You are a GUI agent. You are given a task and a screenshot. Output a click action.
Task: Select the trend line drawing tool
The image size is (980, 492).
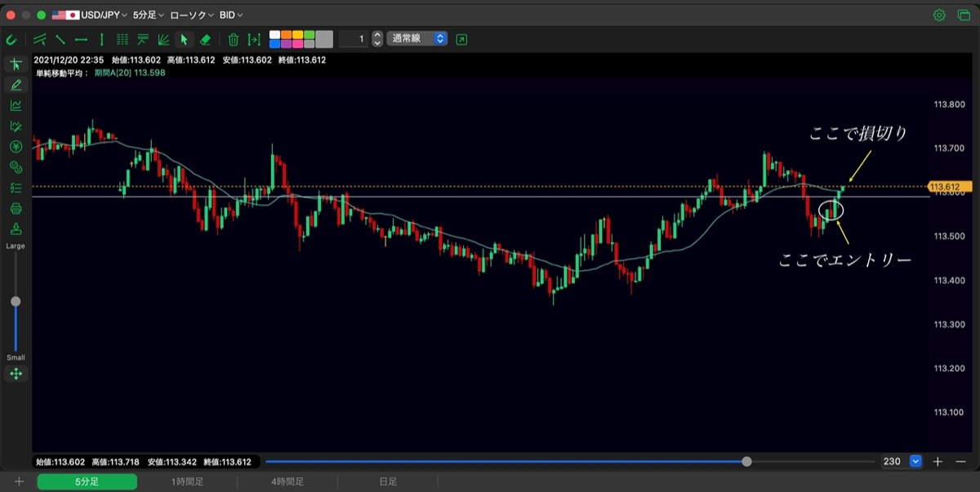(x=60, y=39)
